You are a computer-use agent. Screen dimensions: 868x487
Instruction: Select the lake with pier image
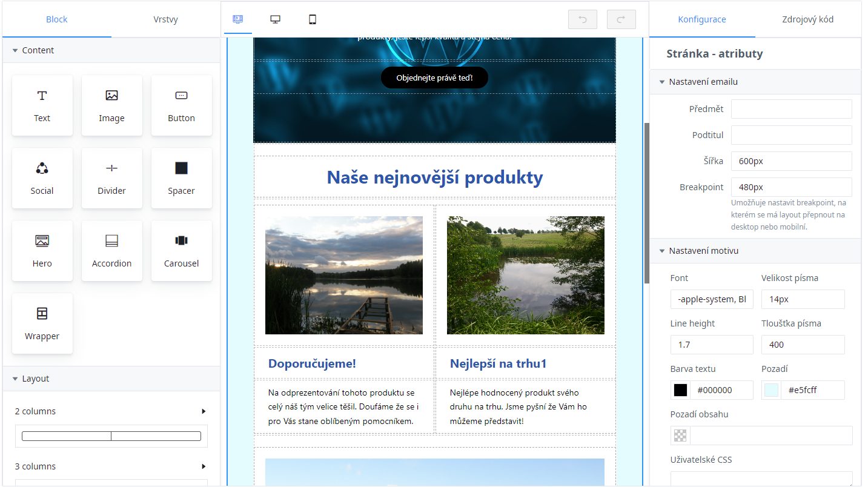pos(344,275)
